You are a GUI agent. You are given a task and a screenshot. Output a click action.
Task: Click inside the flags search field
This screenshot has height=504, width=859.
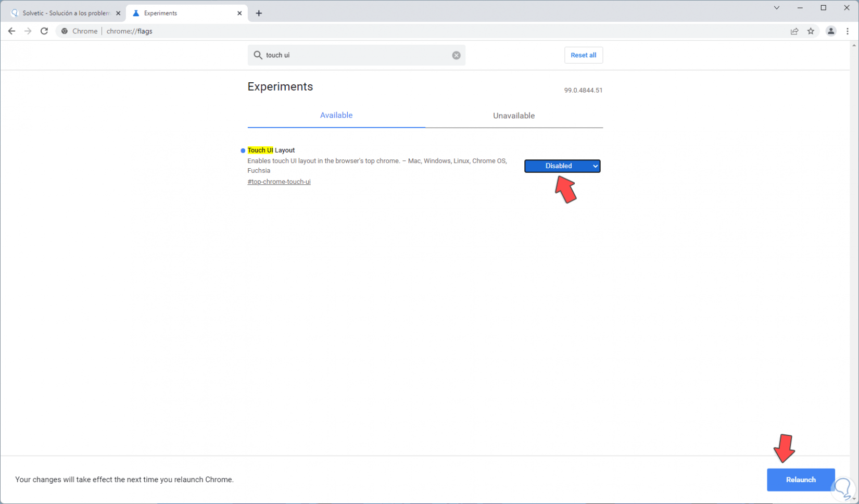357,55
